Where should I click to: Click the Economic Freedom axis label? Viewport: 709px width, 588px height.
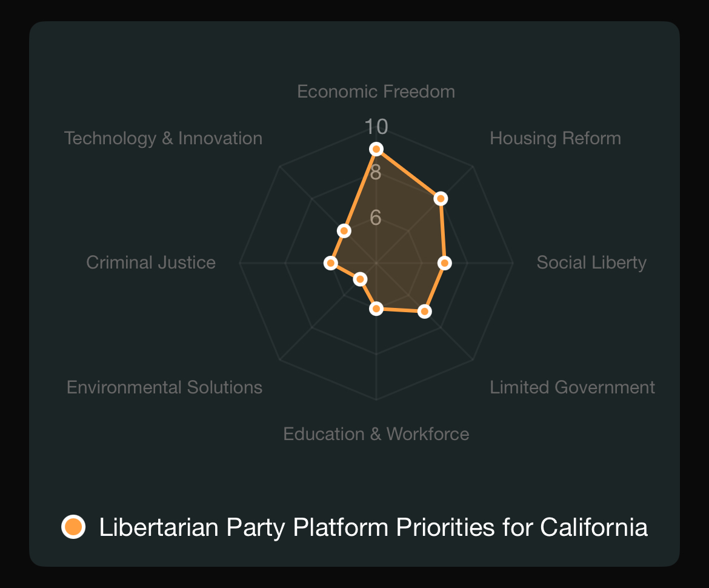click(x=376, y=92)
